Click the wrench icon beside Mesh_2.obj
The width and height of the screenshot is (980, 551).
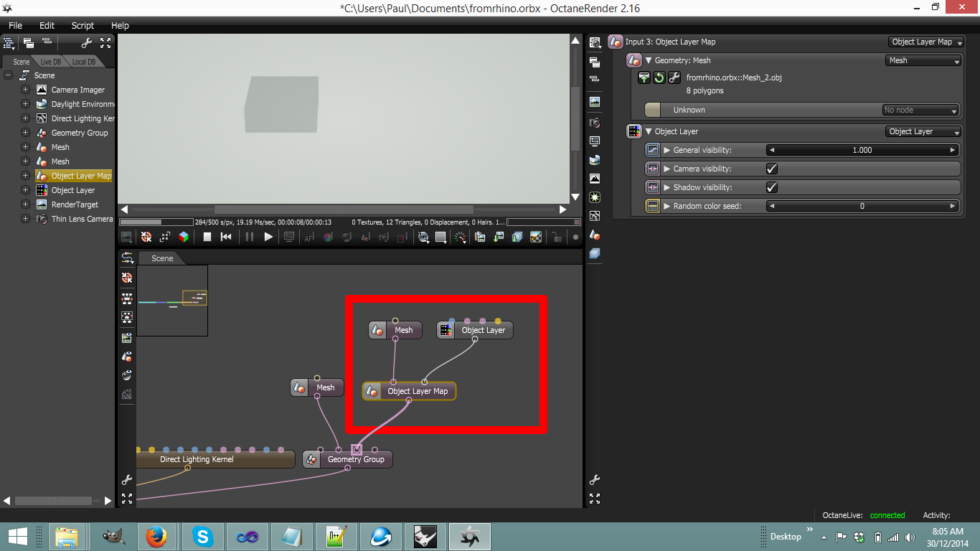tap(674, 77)
